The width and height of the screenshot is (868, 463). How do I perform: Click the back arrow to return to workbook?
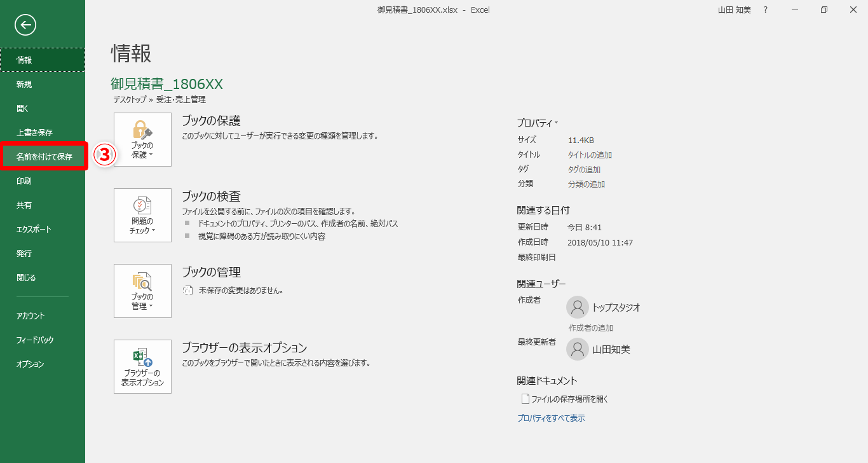coord(25,25)
